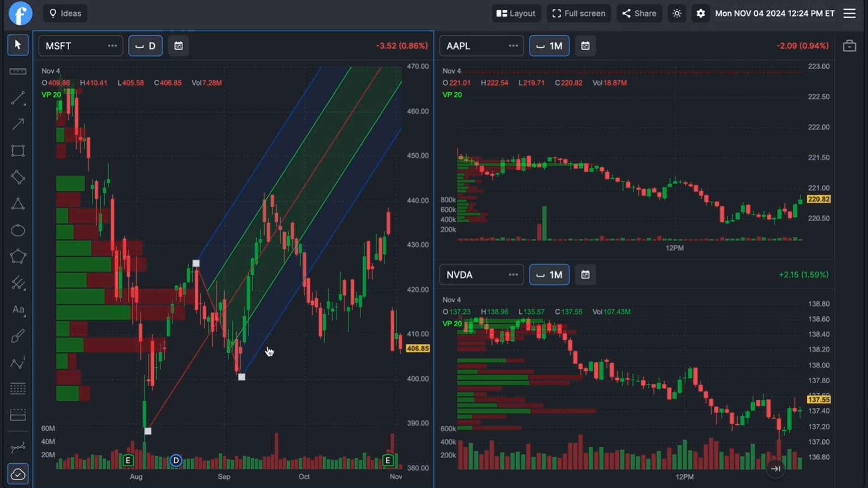
Task: Open NVDA ticker options menu
Action: click(x=513, y=275)
